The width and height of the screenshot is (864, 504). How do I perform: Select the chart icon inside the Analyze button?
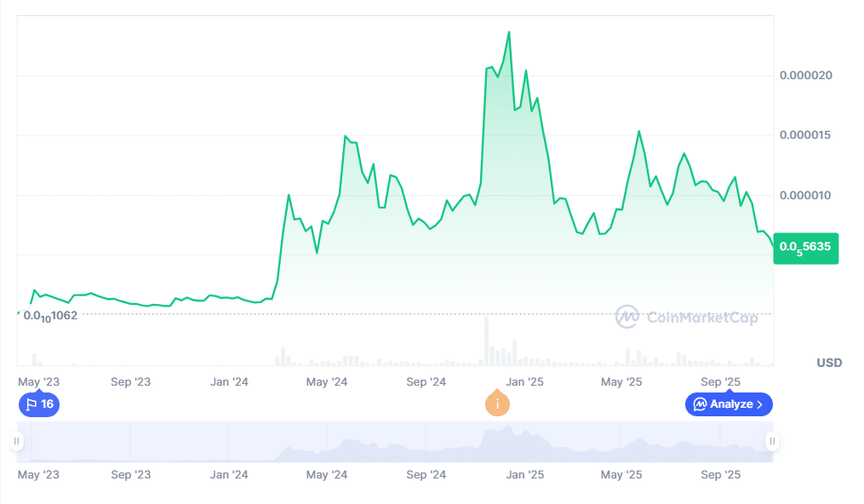700,404
